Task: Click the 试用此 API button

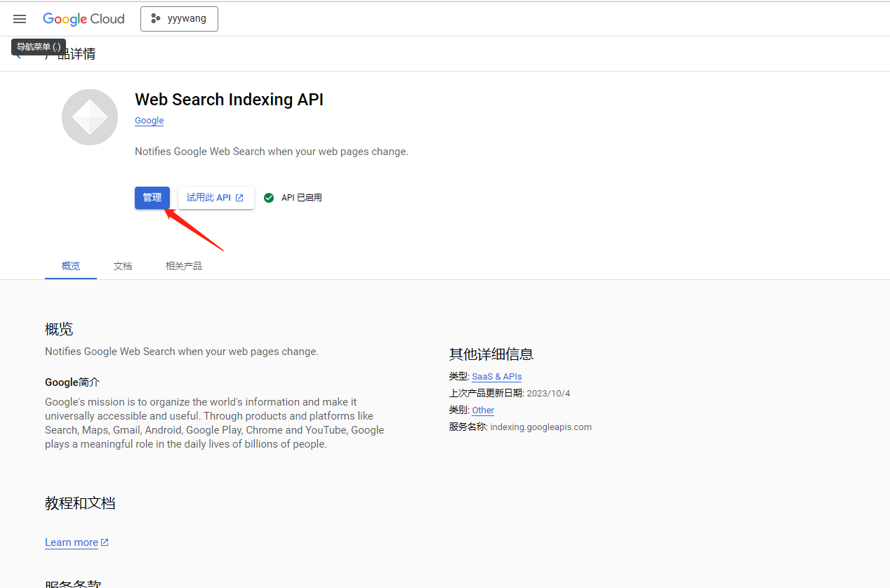Action: [215, 198]
